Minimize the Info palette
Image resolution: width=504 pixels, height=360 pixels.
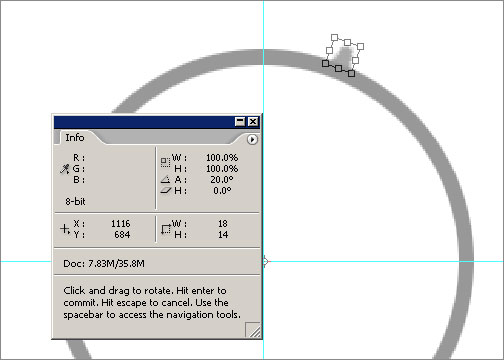coord(240,122)
